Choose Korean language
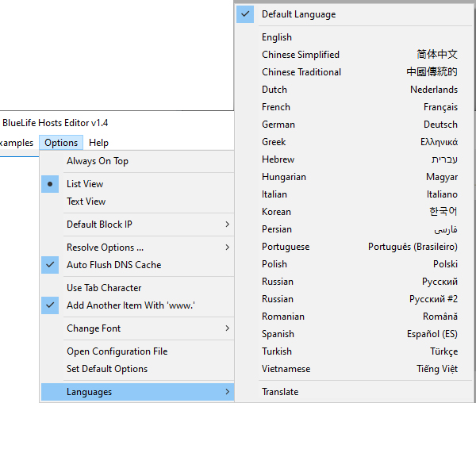 355,212
